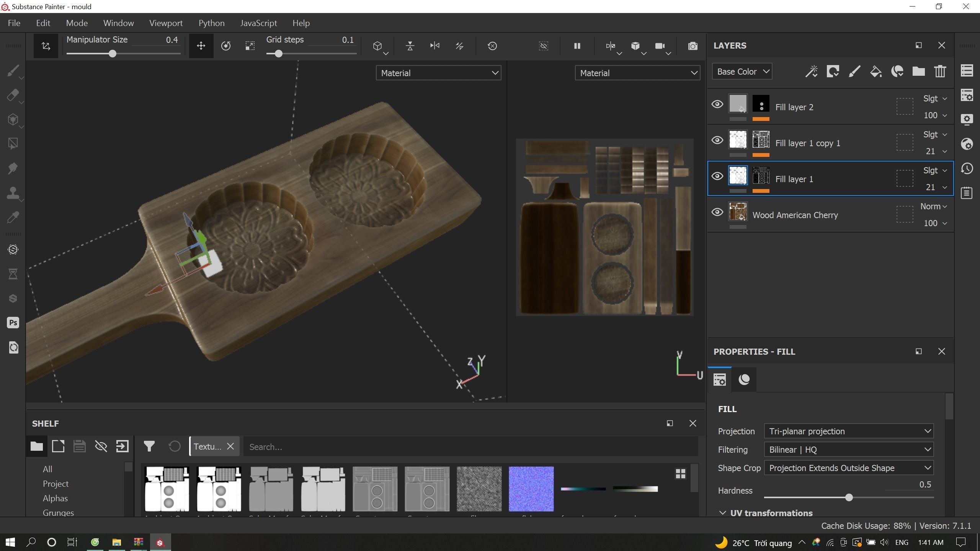Viewport: 980px width, 551px height.
Task: Switch to the material properties tab
Action: pos(744,380)
